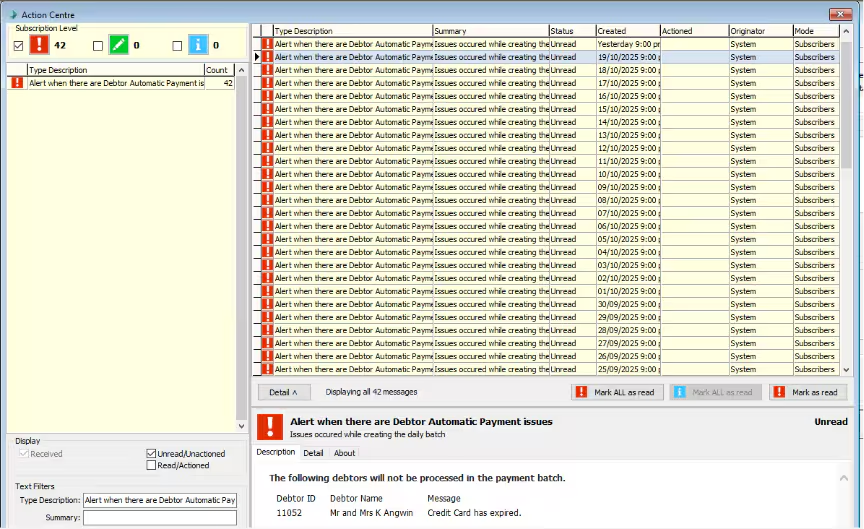This screenshot has height=529, width=864.
Task: Click alert icon on the 26/09/2025 row
Action: click(267, 357)
